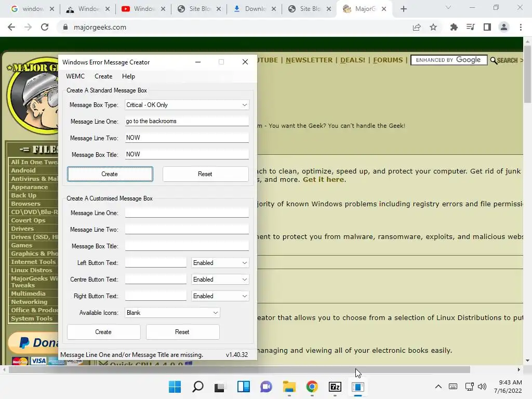This screenshot has height=399, width=532.
Task: Bookmark this page with star icon
Action: [x=433, y=27]
